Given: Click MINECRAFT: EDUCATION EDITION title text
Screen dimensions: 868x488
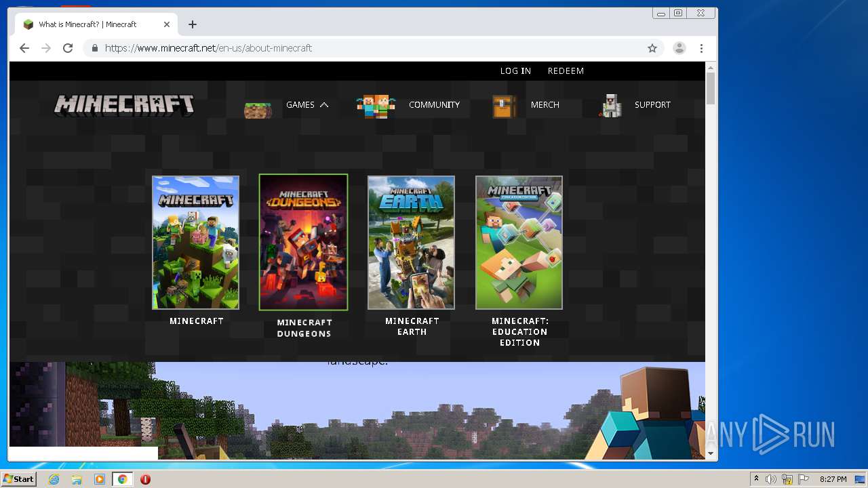Looking at the screenshot, I should (519, 332).
